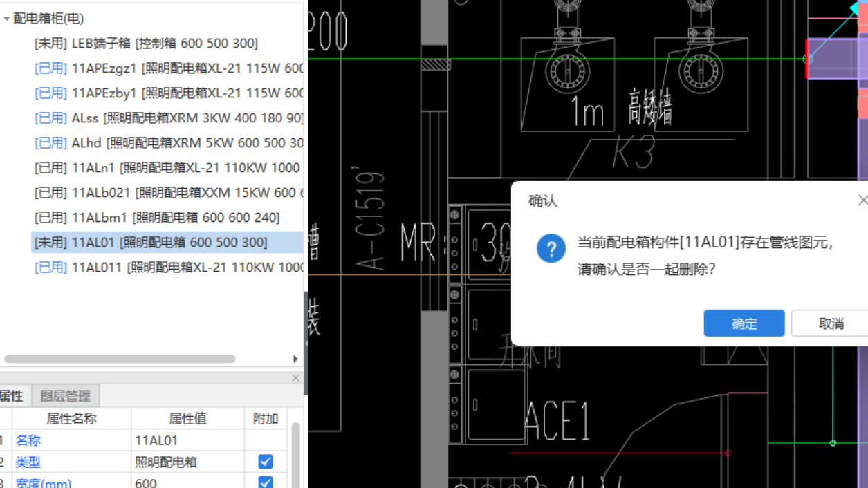Close the 确认 dialog with X
The width and height of the screenshot is (868, 488).
click(862, 200)
